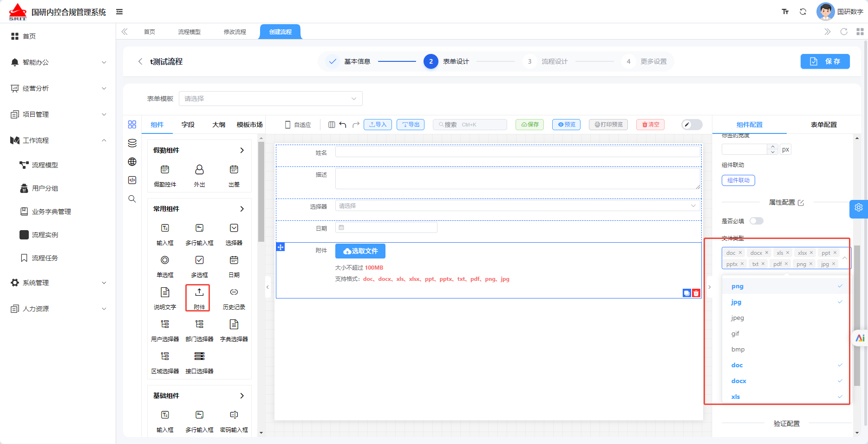Go back with arrow beside t测试流程
Screen dimensions: 868x444
[140, 61]
